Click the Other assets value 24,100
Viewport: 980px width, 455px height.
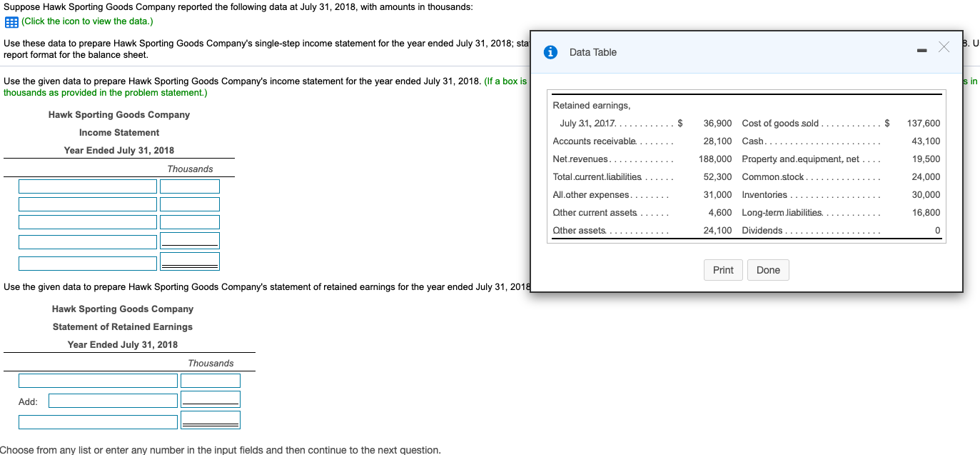pyautogui.click(x=717, y=230)
